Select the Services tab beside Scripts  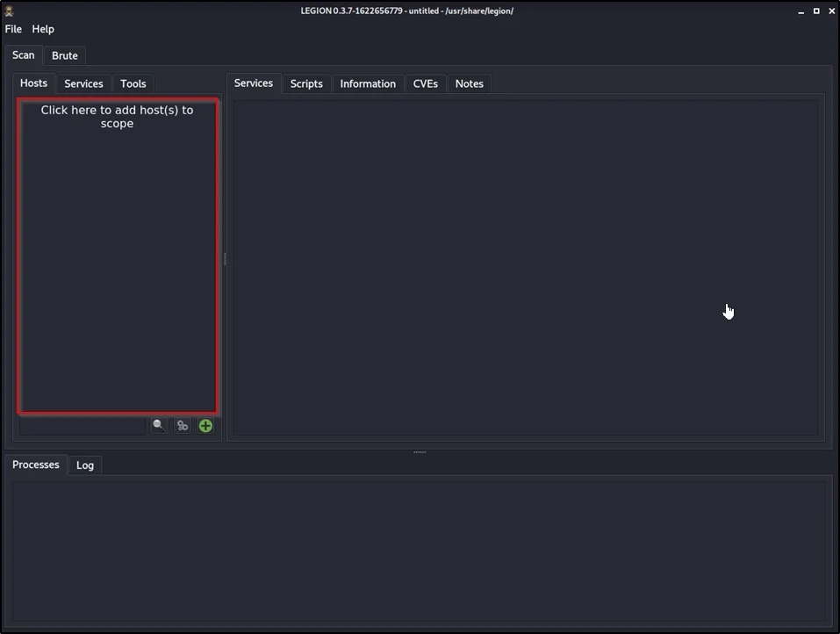pyautogui.click(x=254, y=83)
